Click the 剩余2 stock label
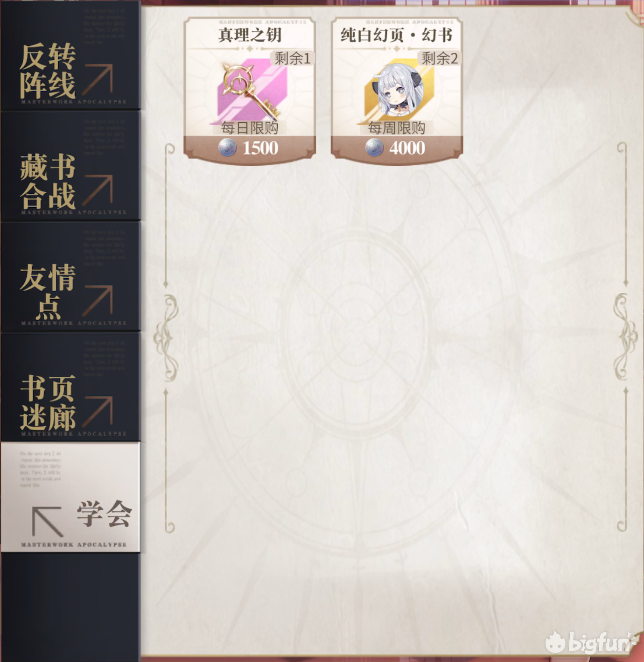This screenshot has height=662, width=644. point(440,58)
